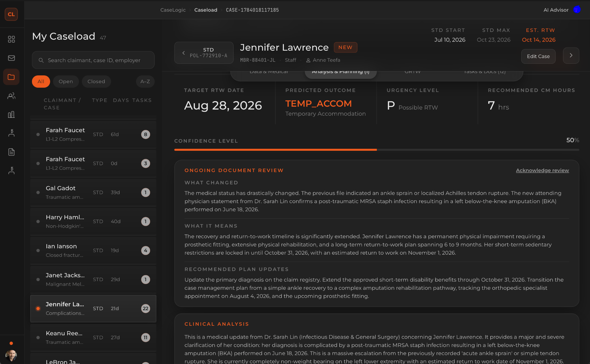This screenshot has width=590, height=364.
Task: Click the Edit Case button
Action: 538,56
